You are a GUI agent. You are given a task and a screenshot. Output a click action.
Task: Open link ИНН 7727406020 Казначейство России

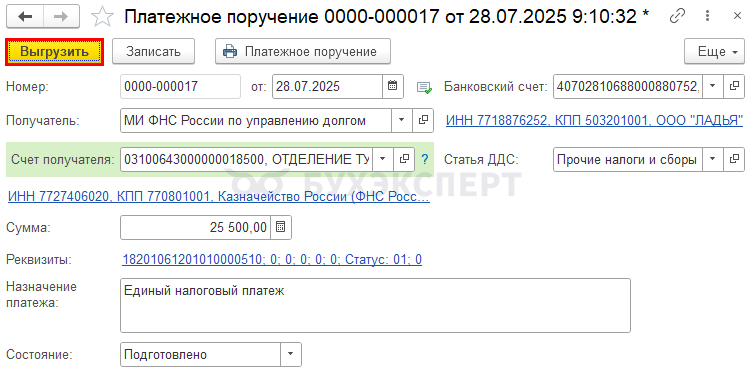(219, 197)
